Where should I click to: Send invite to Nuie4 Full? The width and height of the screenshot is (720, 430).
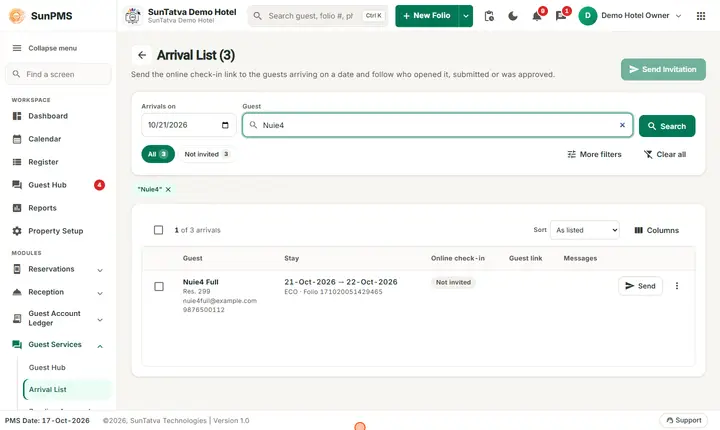click(x=640, y=286)
